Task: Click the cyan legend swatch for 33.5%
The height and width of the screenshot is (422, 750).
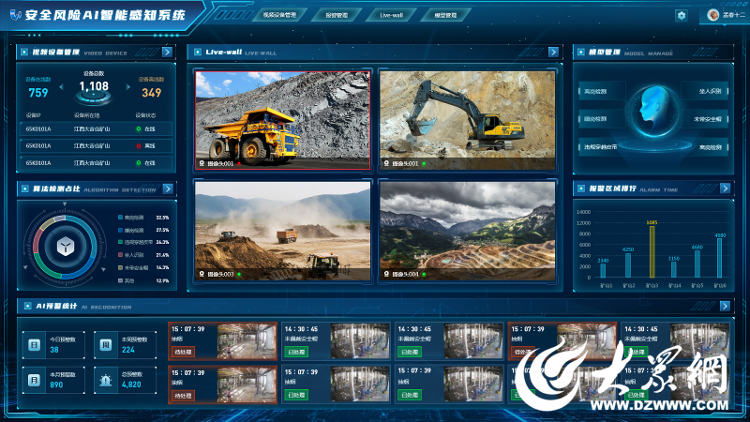Action: pyautogui.click(x=121, y=217)
